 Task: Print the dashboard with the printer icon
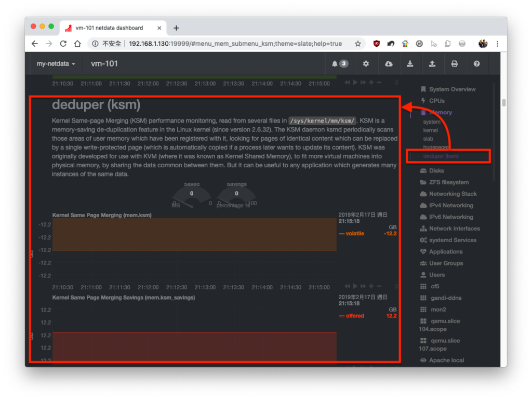(x=454, y=64)
